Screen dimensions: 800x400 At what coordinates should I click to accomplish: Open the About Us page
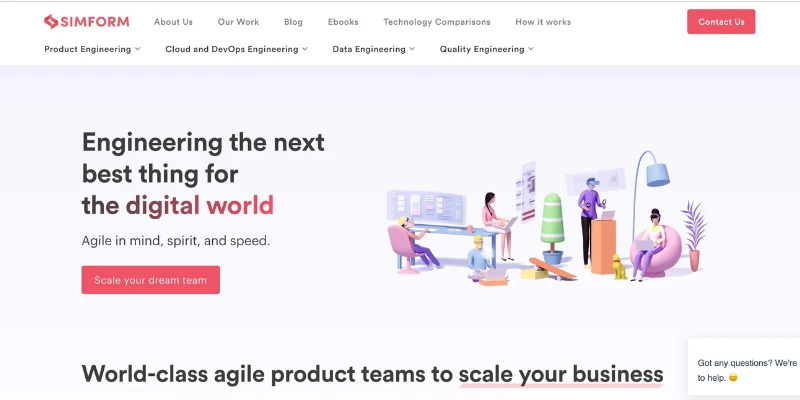pos(173,22)
